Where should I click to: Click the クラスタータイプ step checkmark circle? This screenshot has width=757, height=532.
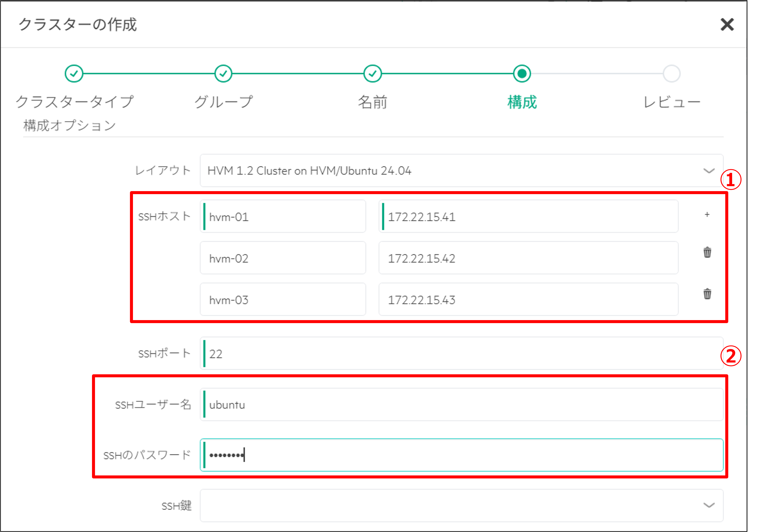74,73
